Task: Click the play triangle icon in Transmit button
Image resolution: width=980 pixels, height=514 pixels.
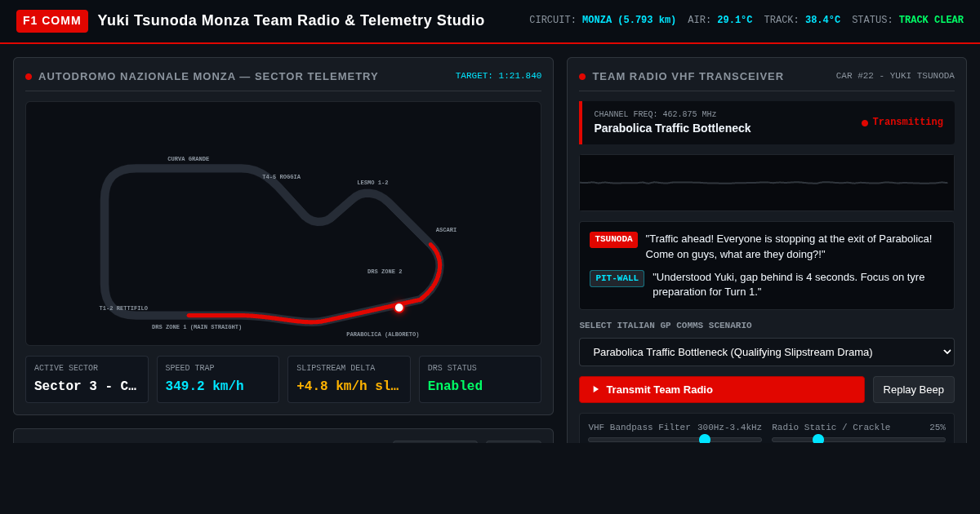Action: pos(596,389)
